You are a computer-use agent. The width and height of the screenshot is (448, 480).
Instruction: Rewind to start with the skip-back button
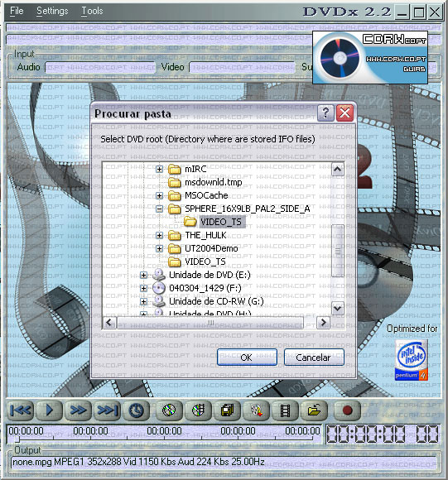tap(21, 410)
